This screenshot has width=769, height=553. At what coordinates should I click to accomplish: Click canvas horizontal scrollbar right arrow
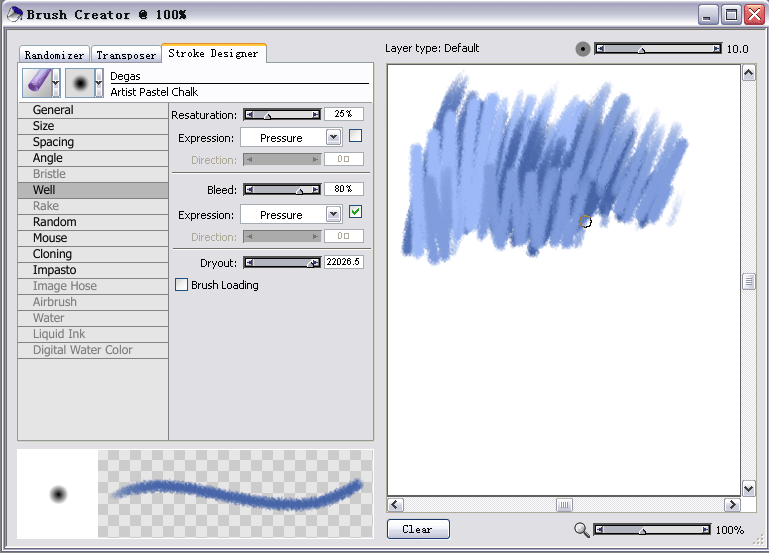point(732,505)
